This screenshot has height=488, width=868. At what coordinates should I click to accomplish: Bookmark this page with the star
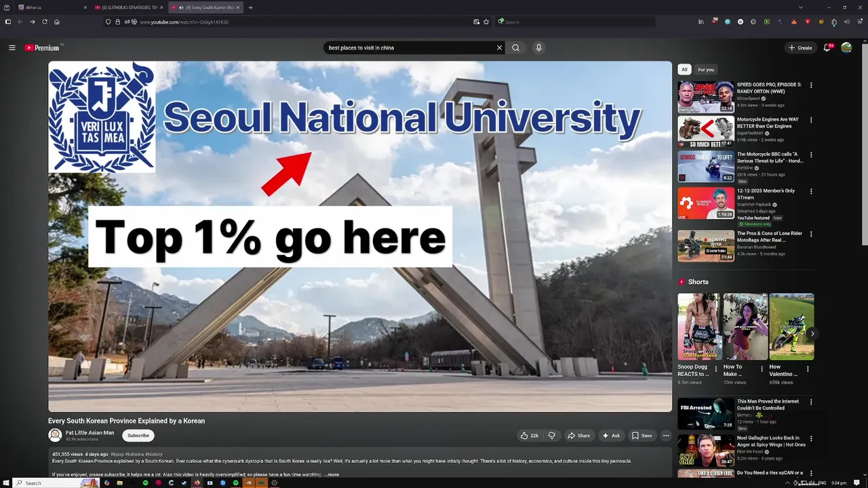(486, 22)
